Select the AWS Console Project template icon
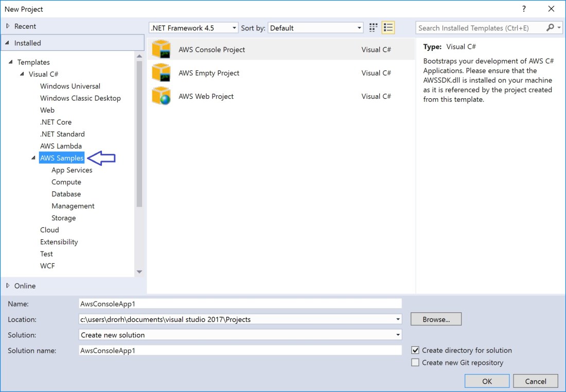Image resolution: width=566 pixels, height=392 pixels. (162, 49)
